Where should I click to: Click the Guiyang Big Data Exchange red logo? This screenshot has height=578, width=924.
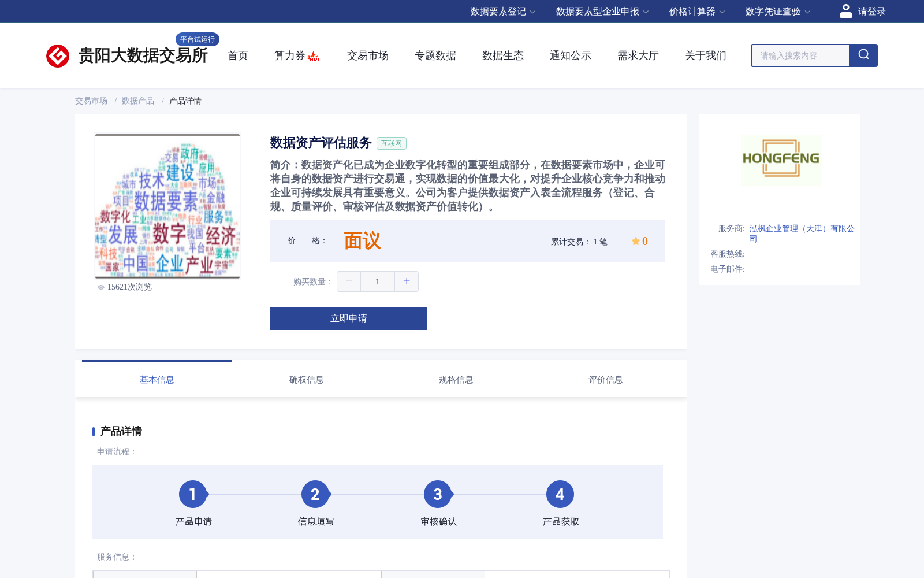point(58,56)
